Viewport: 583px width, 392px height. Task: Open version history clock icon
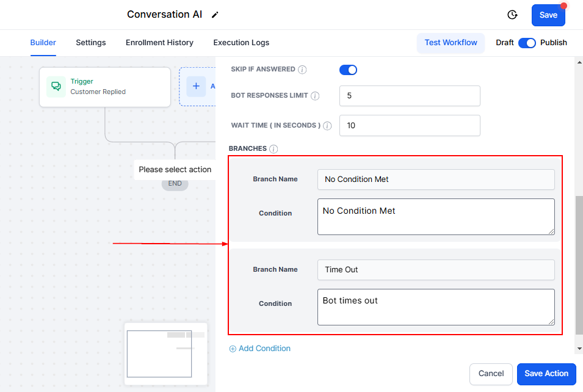pyautogui.click(x=512, y=15)
